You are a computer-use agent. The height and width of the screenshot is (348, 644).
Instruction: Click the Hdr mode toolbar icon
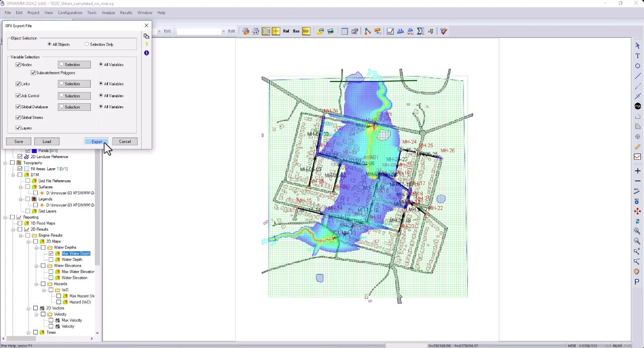point(306,31)
